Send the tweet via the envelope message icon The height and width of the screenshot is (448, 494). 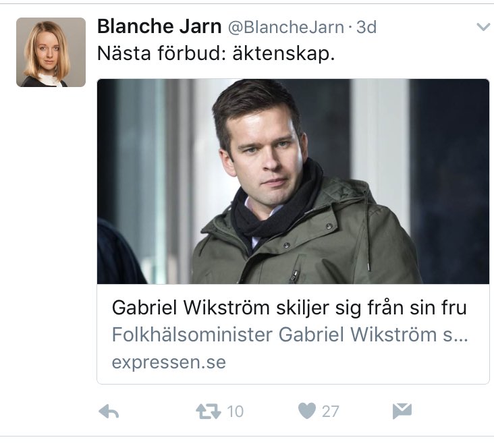tap(402, 411)
